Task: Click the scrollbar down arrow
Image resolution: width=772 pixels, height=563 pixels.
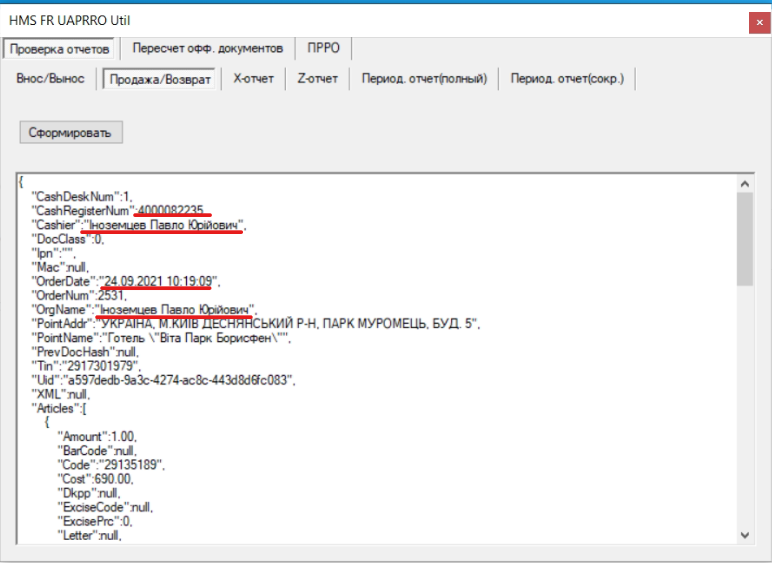Action: click(x=745, y=535)
